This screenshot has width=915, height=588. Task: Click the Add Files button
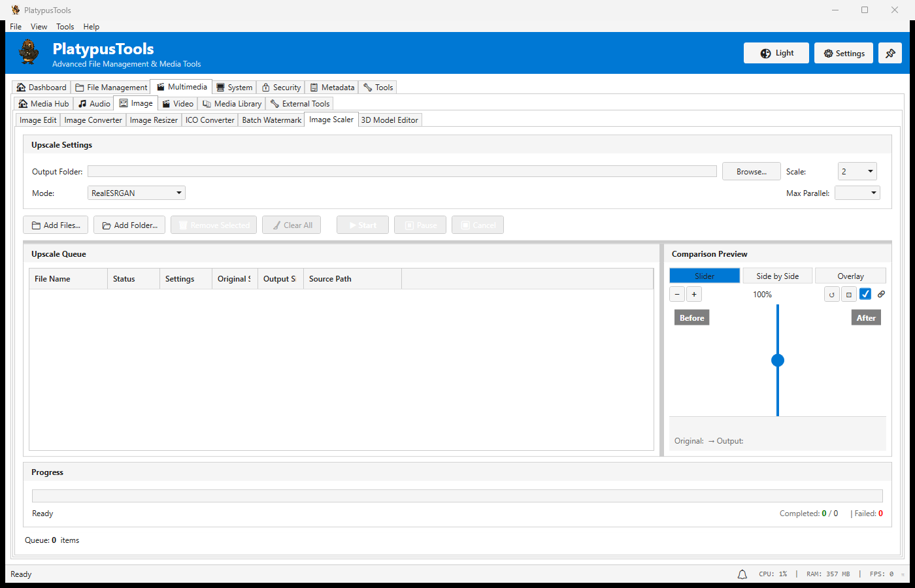pyautogui.click(x=56, y=225)
